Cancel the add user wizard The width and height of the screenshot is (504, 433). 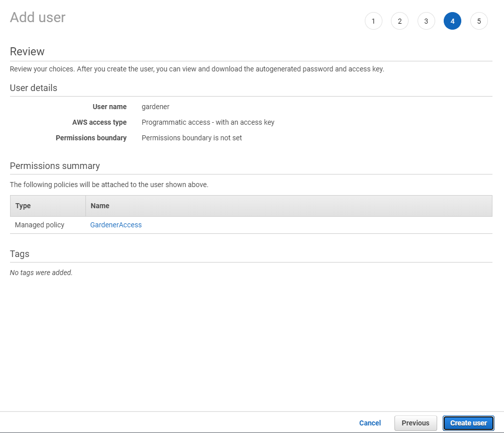370,423
